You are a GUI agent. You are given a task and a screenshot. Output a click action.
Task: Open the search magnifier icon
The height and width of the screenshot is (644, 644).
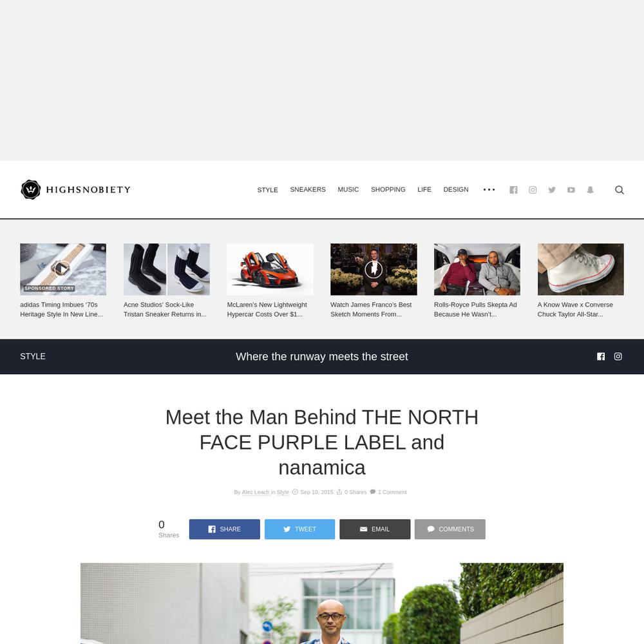point(620,190)
